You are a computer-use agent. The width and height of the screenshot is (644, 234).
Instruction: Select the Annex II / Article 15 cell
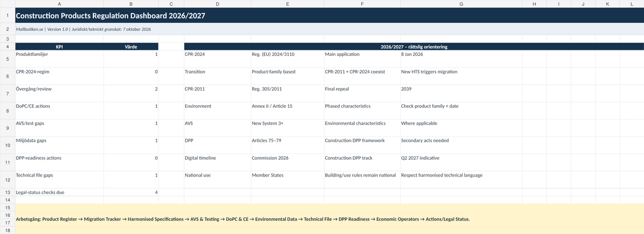[x=287, y=110]
